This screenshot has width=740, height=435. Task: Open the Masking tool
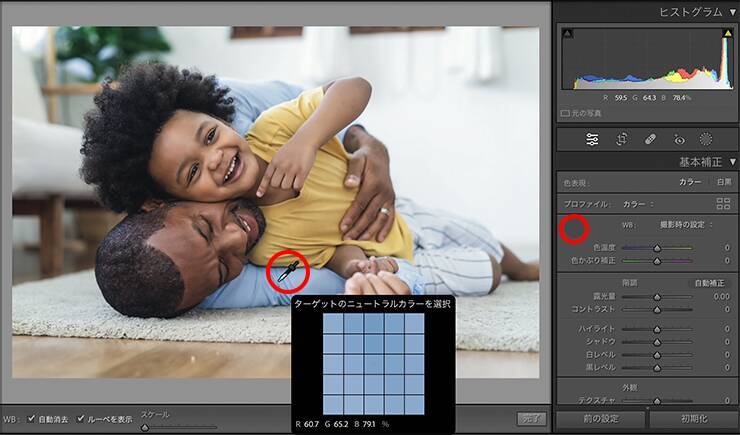[706, 139]
